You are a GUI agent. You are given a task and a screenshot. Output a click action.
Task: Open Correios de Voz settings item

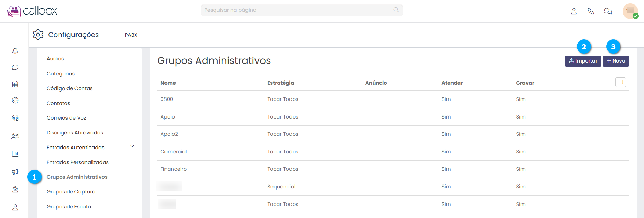[x=66, y=118]
